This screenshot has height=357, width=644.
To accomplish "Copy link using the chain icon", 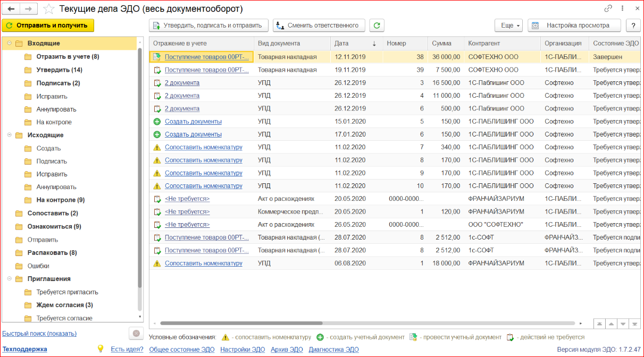I will tap(608, 9).
